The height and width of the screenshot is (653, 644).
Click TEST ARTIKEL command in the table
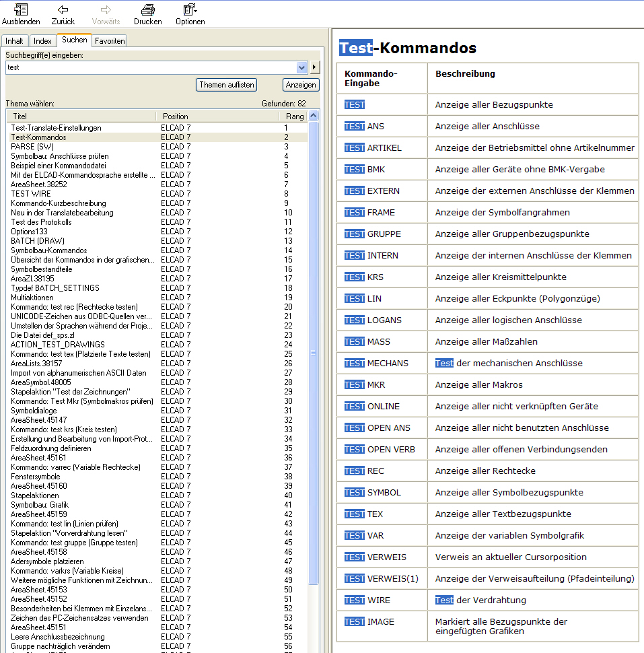pyautogui.click(x=373, y=148)
